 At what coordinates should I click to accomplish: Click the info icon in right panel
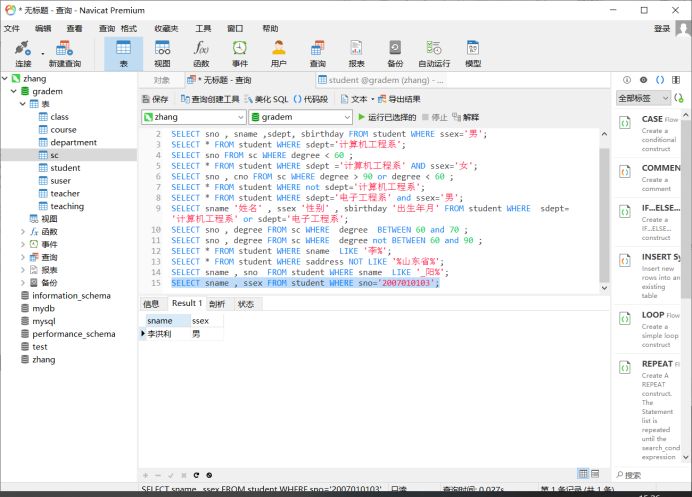coord(627,80)
